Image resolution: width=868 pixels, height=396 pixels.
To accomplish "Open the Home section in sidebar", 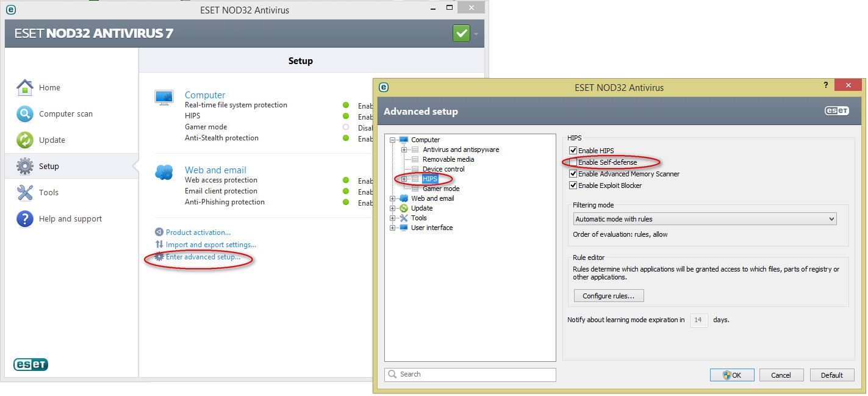I will [x=71, y=87].
